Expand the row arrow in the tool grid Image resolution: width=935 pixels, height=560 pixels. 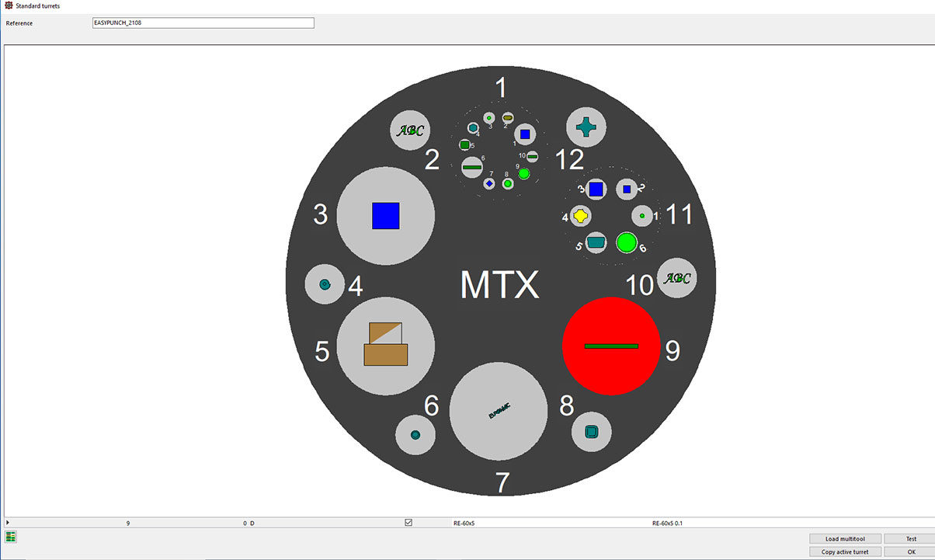coord(8,523)
